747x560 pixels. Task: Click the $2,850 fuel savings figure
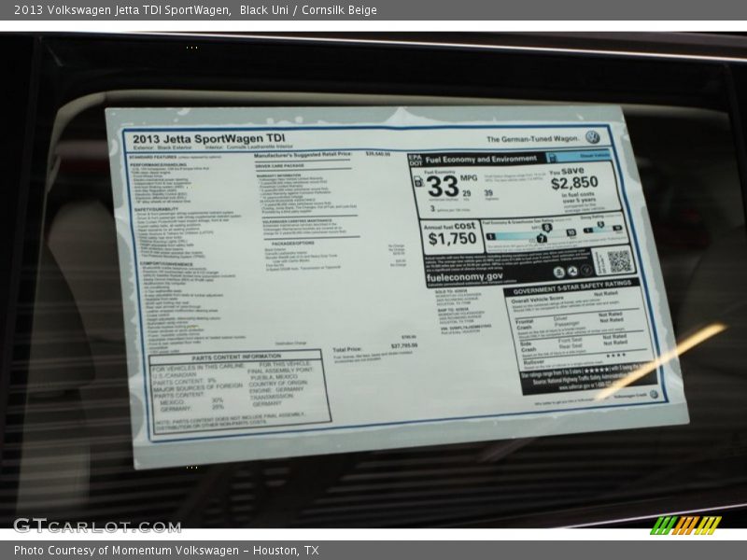[x=575, y=182]
